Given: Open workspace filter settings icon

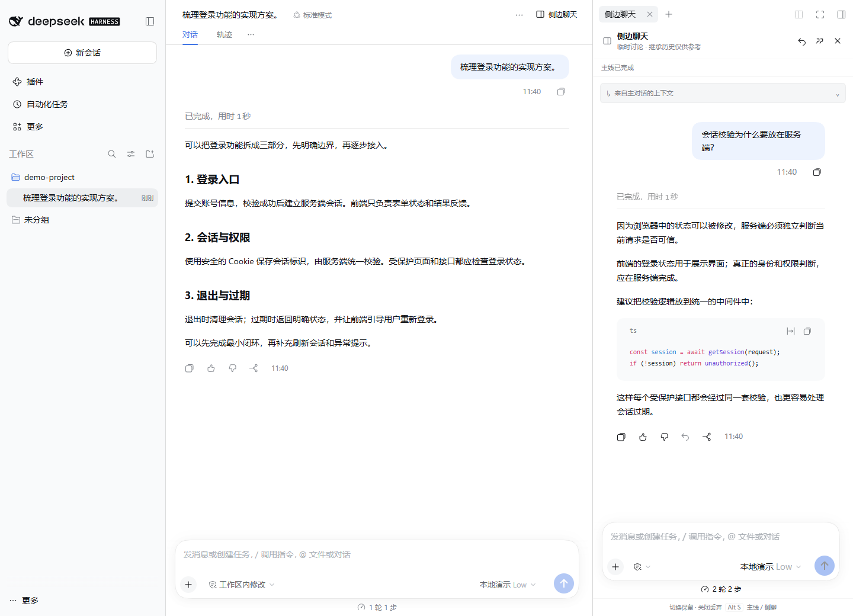Looking at the screenshot, I should coord(131,154).
